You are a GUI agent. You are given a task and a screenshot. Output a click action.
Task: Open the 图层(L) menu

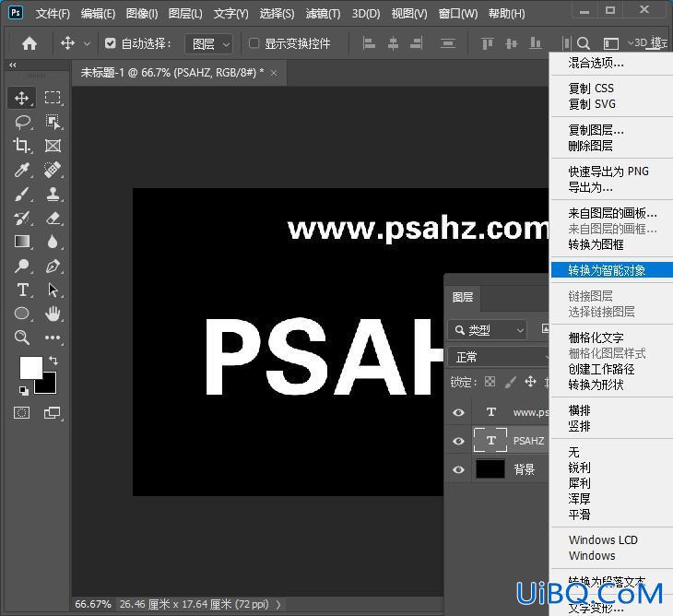(185, 14)
